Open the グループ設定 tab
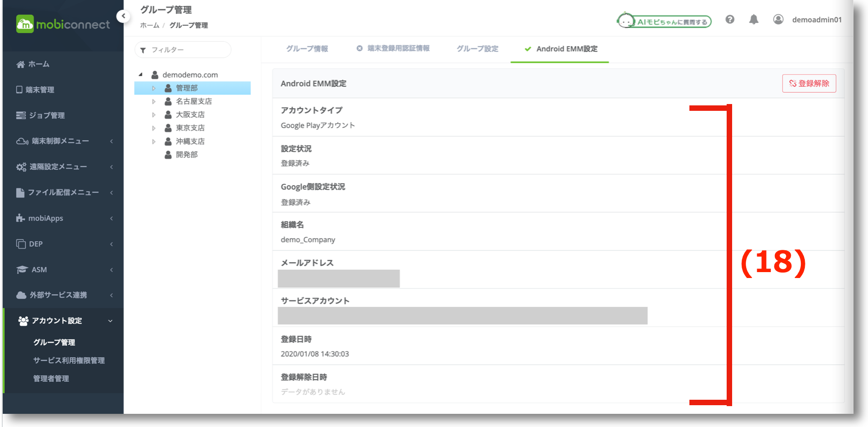Screen dimensions: 868x427 [477, 49]
